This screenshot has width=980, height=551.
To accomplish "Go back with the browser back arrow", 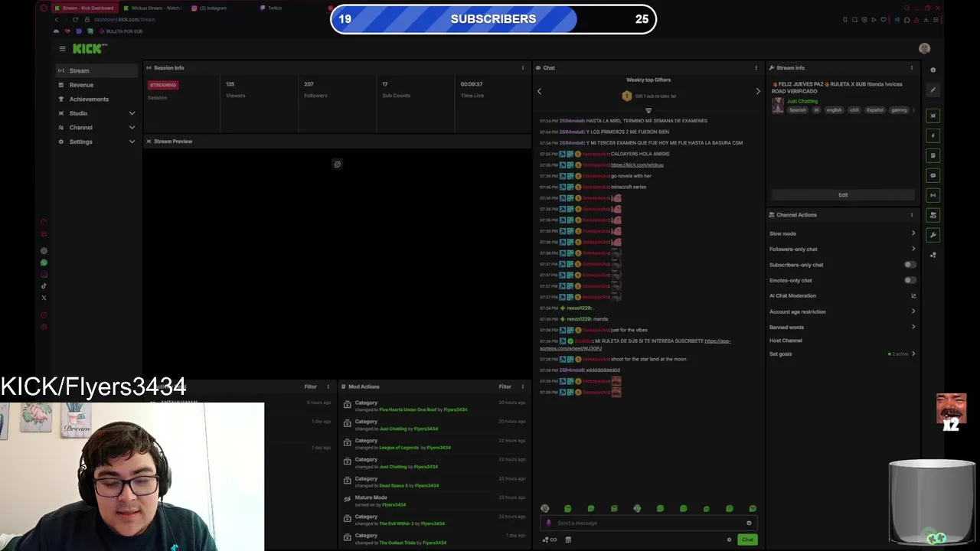I will (56, 19).
